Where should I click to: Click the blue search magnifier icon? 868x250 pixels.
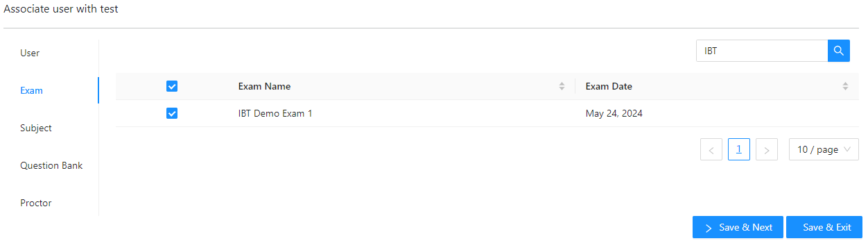coord(838,51)
